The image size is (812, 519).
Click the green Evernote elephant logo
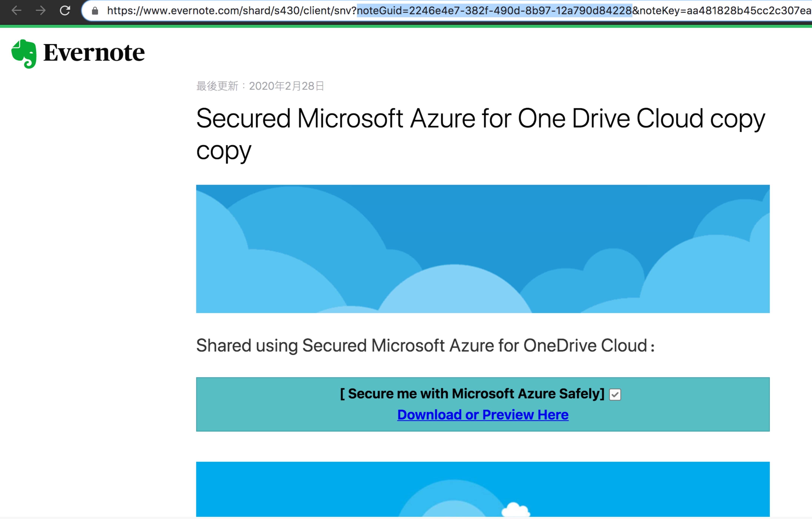pos(24,54)
